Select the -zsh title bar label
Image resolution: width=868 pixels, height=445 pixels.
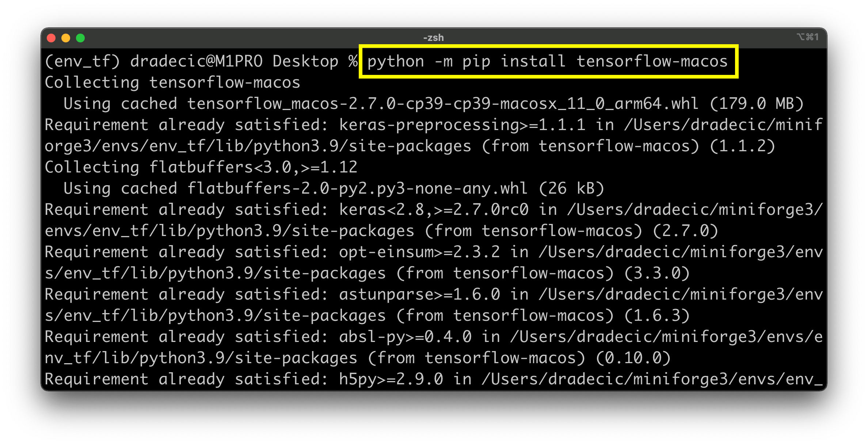tap(433, 37)
